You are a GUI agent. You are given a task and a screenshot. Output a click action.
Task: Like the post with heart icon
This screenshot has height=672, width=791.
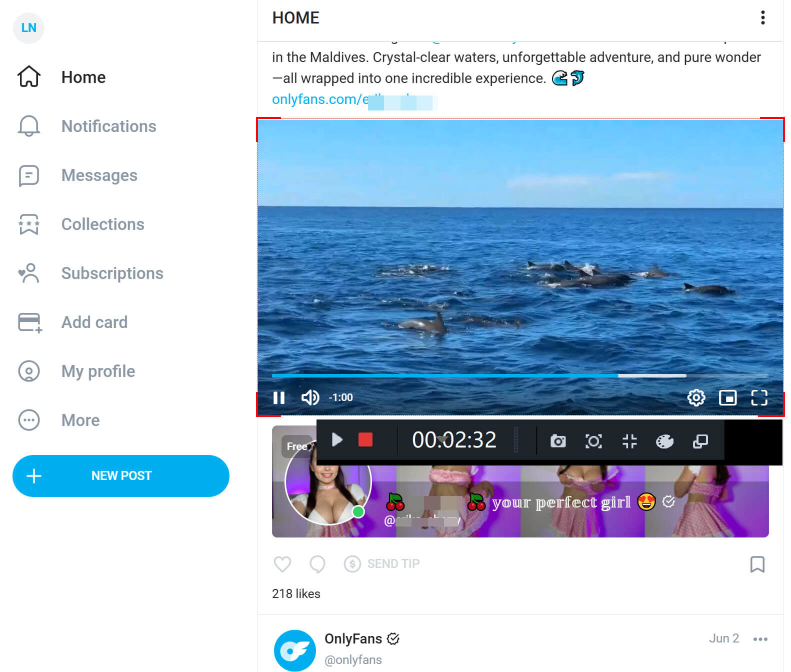[x=282, y=564]
